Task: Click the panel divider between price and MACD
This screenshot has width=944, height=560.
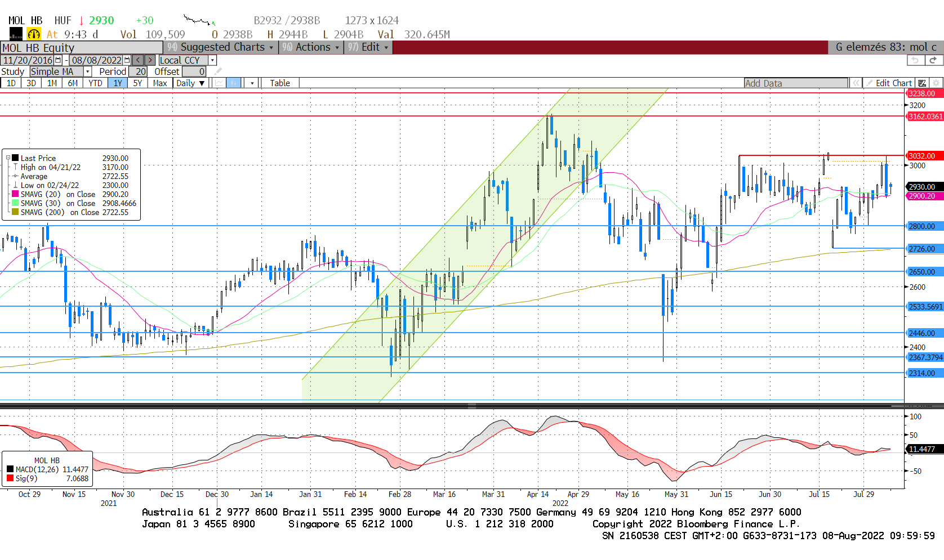Action: pyautogui.click(x=472, y=405)
